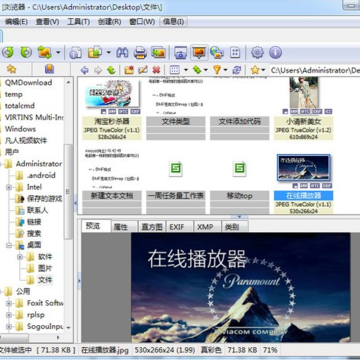The height and width of the screenshot is (360, 360).
Task: Select the 图片 folder under 桌面
Action: (x=45, y=268)
